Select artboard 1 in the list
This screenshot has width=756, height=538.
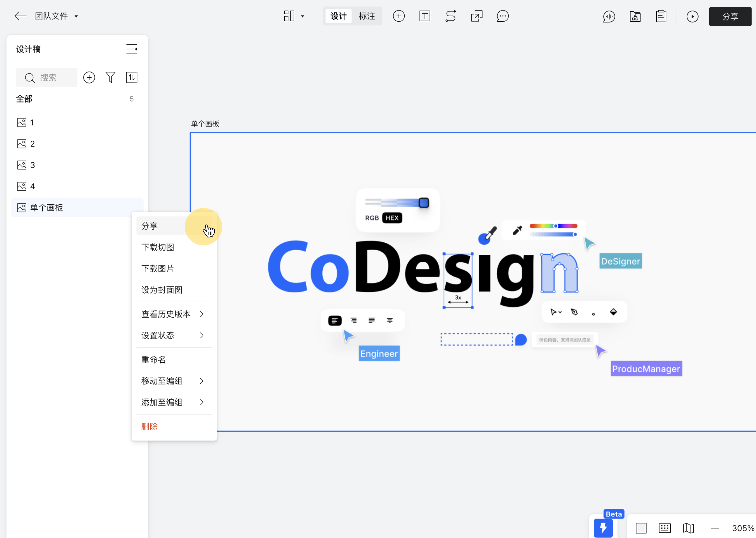[77, 123]
